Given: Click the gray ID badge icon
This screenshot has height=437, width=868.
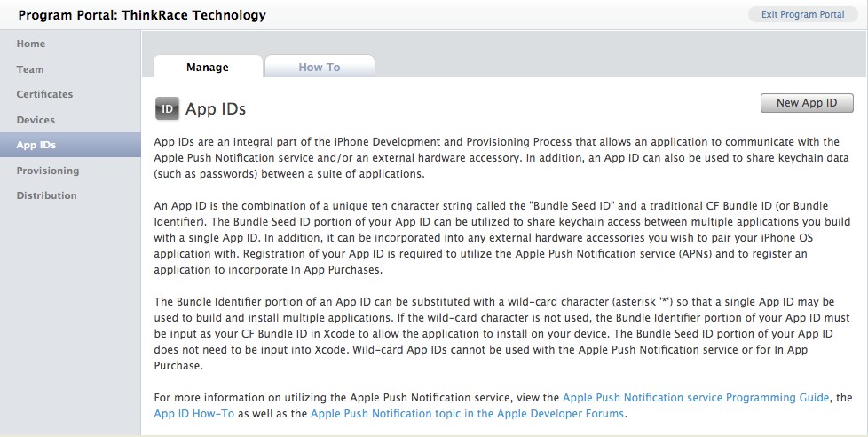Looking at the screenshot, I should (167, 108).
